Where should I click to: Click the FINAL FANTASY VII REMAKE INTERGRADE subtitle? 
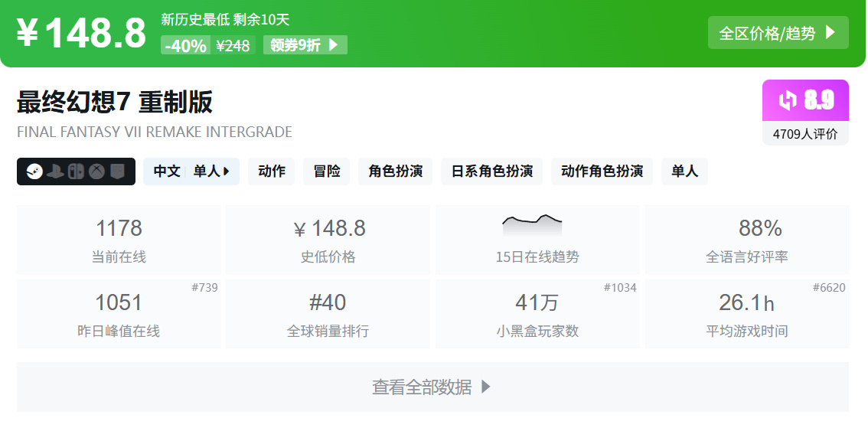pyautogui.click(x=155, y=132)
